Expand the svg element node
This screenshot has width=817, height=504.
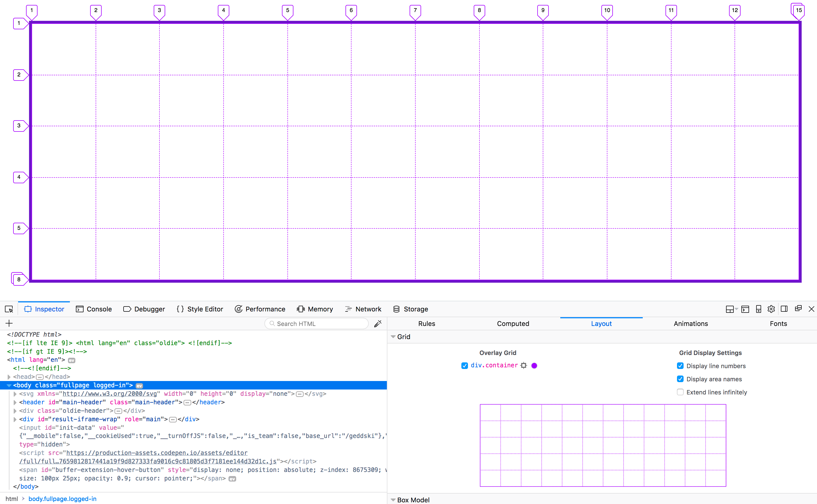click(x=15, y=394)
